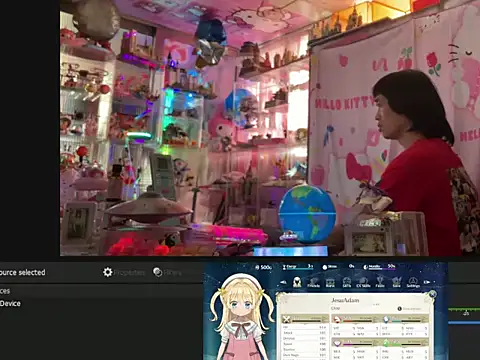Click the OBS video preview area
Viewport: 480px width, 360px height.
(x=270, y=128)
